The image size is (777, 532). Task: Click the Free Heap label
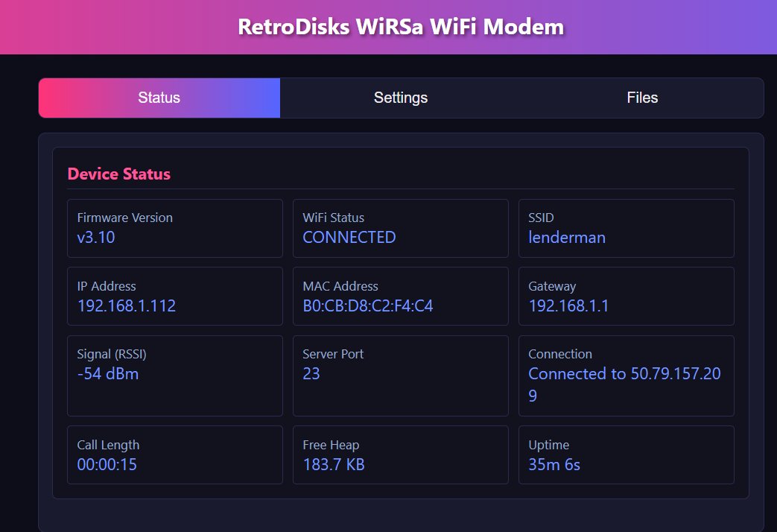331,446
